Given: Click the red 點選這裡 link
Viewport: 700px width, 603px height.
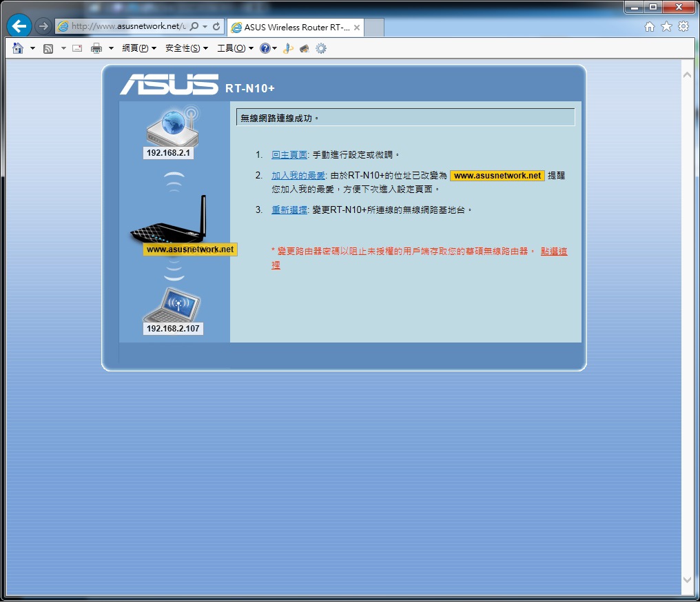Looking at the screenshot, I should pyautogui.click(x=553, y=252).
